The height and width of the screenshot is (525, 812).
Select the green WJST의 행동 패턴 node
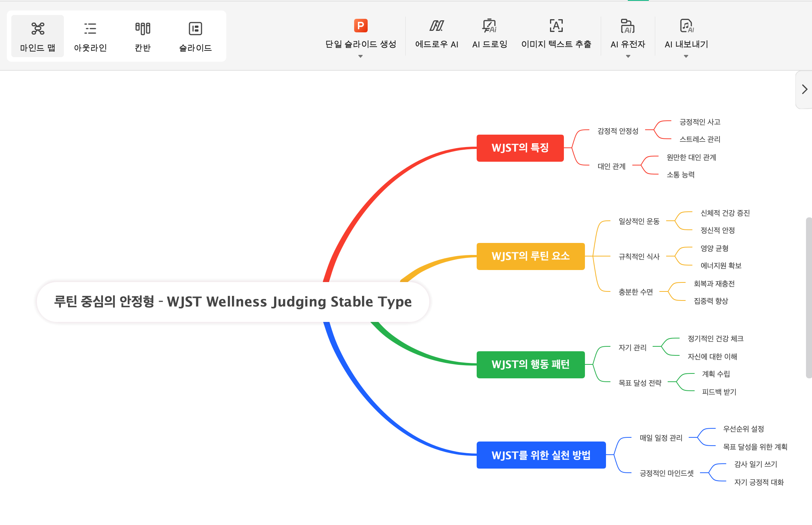coord(531,364)
